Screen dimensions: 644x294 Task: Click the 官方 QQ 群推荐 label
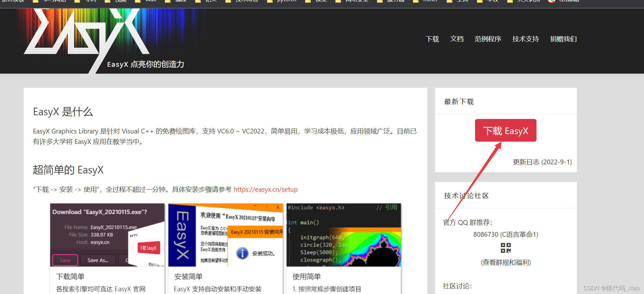468,223
